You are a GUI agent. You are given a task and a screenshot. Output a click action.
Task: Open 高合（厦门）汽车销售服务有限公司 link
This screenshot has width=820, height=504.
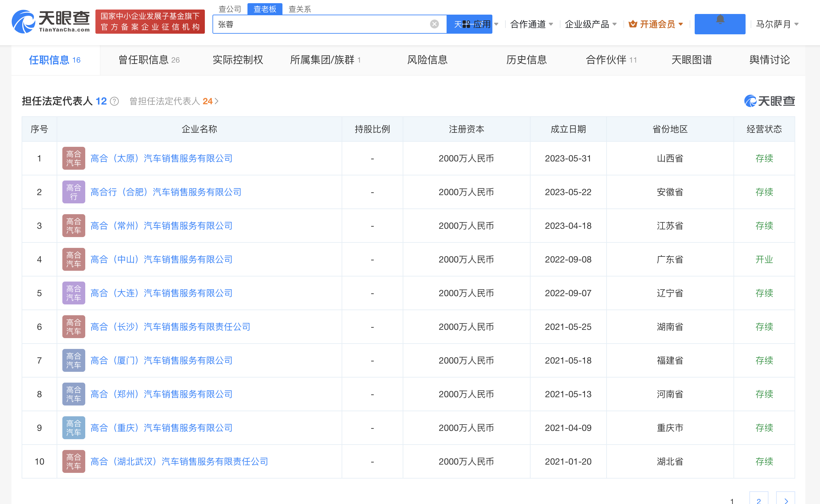coord(162,360)
